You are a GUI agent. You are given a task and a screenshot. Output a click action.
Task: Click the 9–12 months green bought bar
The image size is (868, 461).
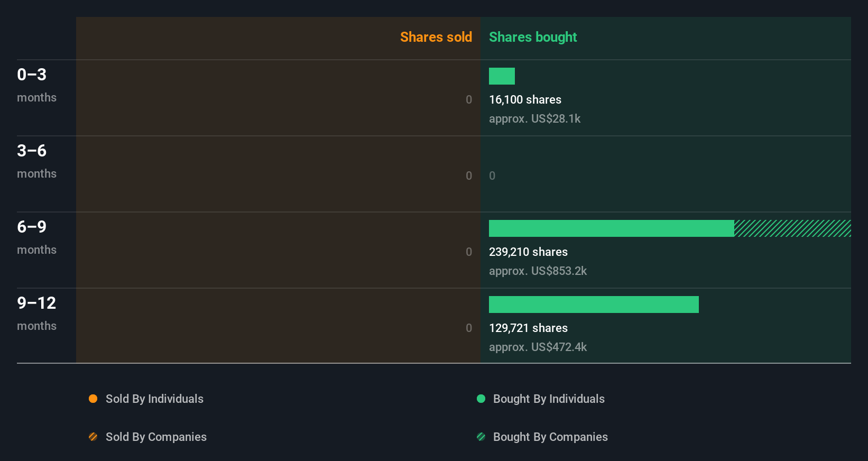[x=594, y=305]
